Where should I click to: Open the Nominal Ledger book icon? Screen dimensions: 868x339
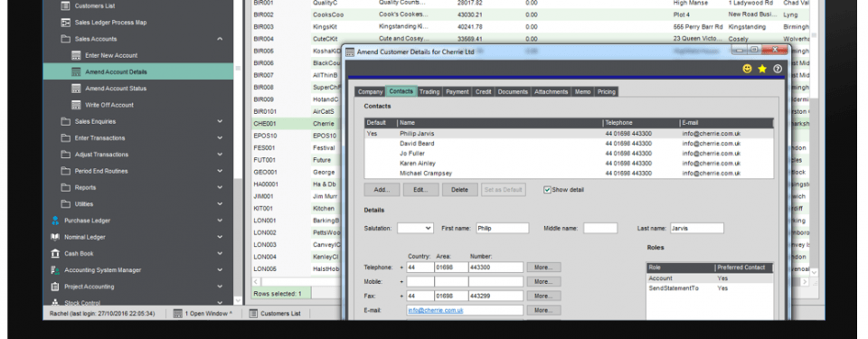(x=55, y=237)
